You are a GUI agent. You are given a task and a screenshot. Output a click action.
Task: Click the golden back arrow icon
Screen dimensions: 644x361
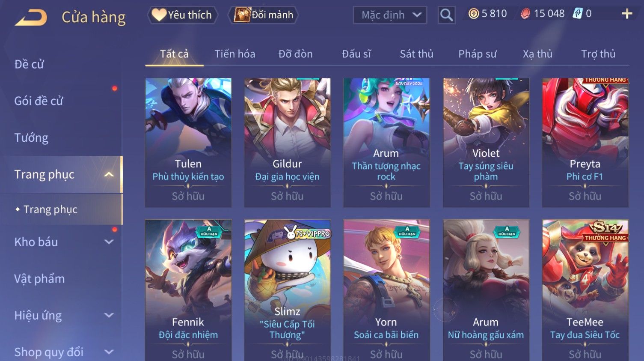[x=31, y=17]
